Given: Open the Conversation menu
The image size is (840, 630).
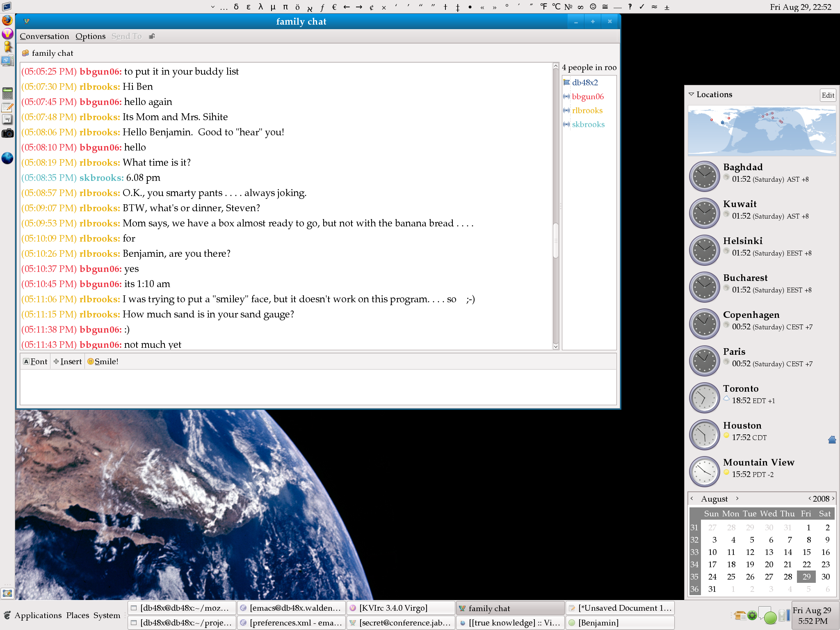Looking at the screenshot, I should (x=44, y=36).
